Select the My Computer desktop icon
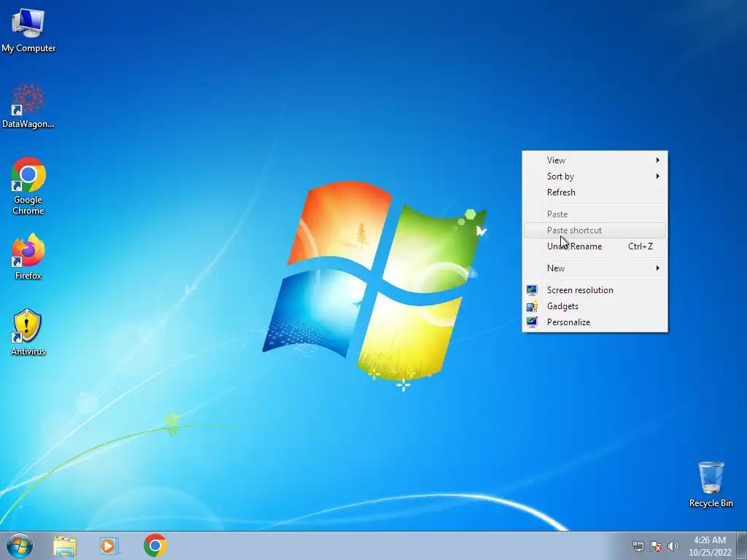The height and width of the screenshot is (560, 747). coord(28,31)
